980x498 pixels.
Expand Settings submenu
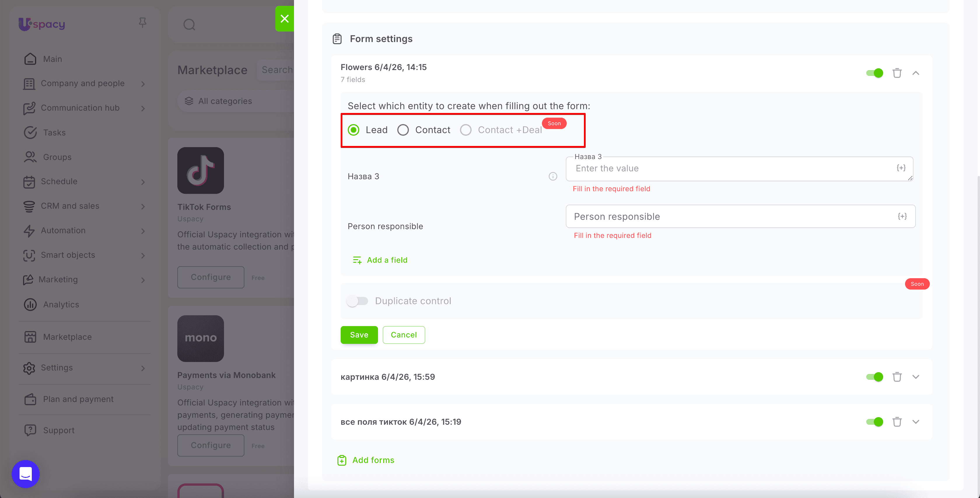coord(143,368)
